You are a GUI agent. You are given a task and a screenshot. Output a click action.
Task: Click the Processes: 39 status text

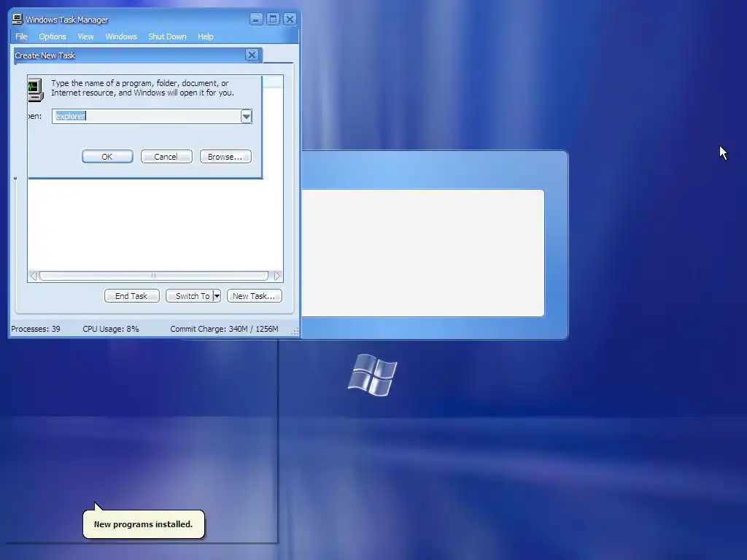tap(36, 329)
